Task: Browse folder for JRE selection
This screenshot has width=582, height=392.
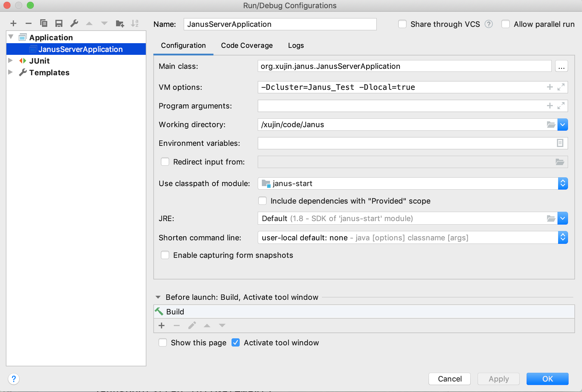Action: pos(551,218)
